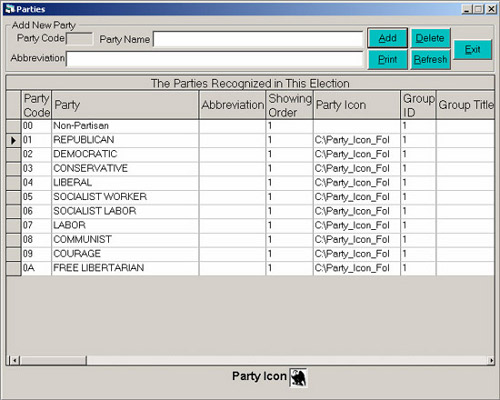Click the icon path cell for COMMUNIST
Screen dimensions: 500x400
(357, 240)
